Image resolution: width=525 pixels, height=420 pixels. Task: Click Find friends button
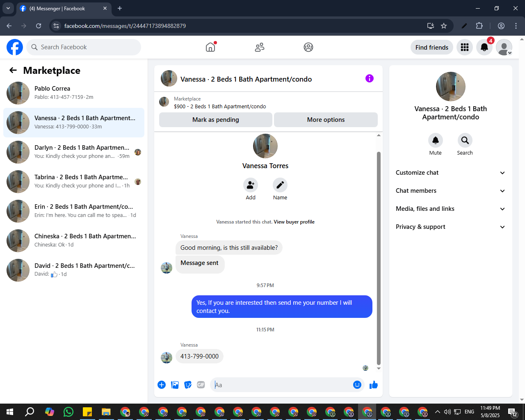click(x=432, y=47)
